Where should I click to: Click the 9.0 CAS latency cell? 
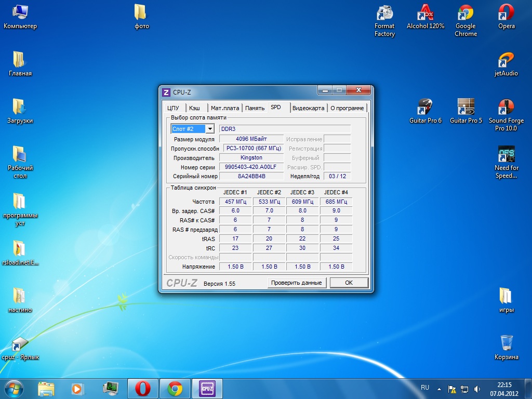coord(336,211)
